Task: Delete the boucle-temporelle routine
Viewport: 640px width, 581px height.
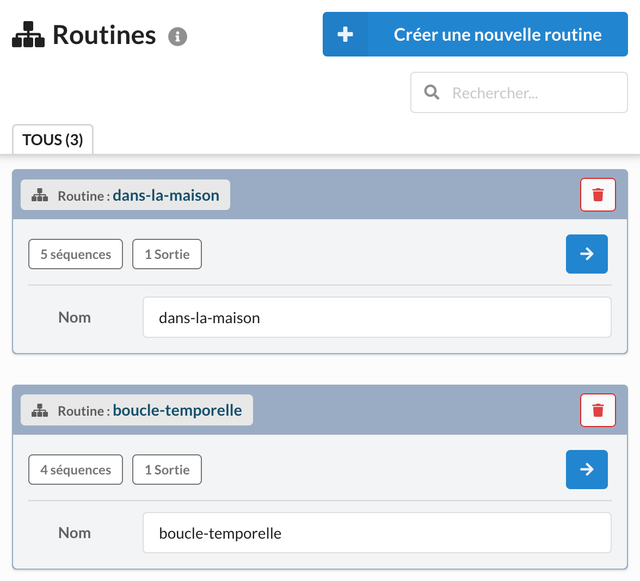Action: (x=598, y=410)
